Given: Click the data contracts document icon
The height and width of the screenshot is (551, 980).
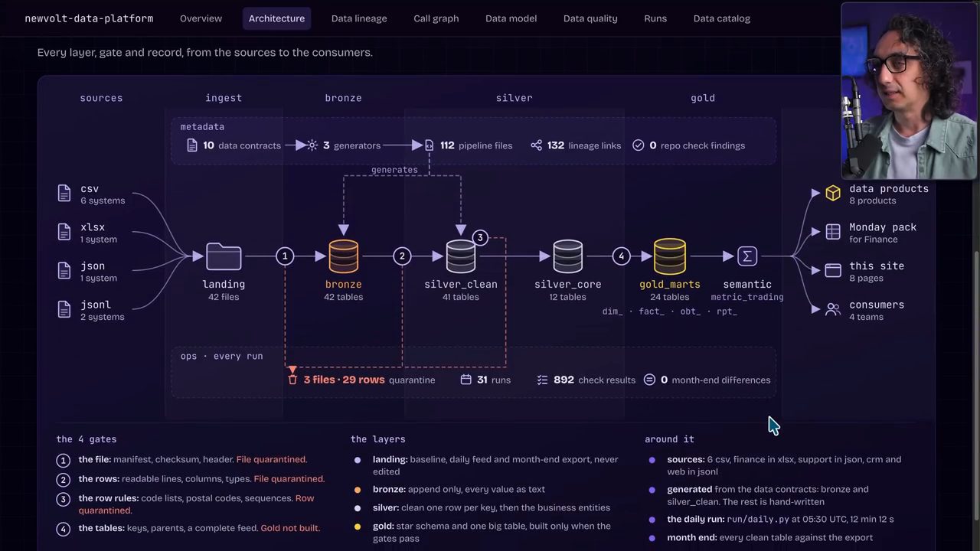Looking at the screenshot, I should pos(192,145).
